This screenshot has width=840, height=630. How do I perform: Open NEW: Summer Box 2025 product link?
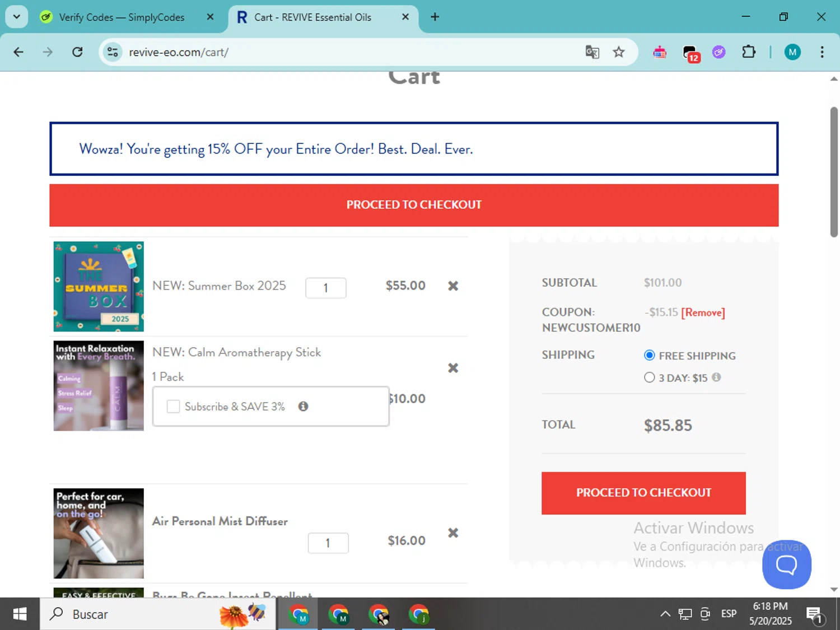219,286
